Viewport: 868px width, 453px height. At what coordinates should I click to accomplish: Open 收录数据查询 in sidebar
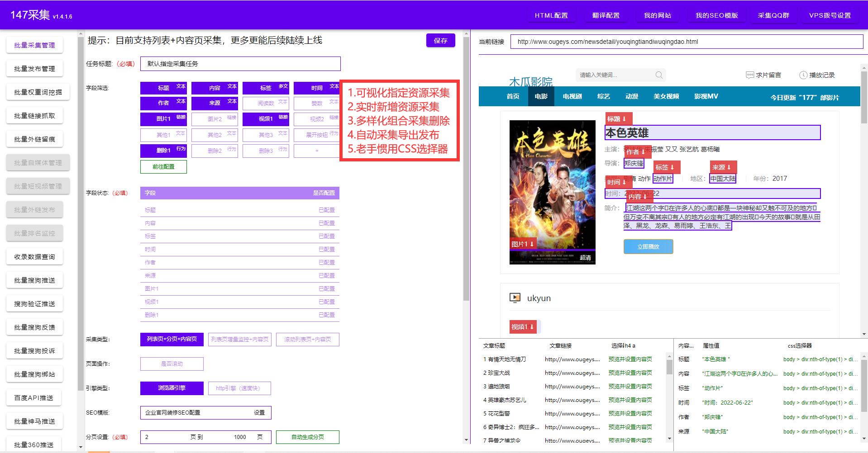point(34,257)
